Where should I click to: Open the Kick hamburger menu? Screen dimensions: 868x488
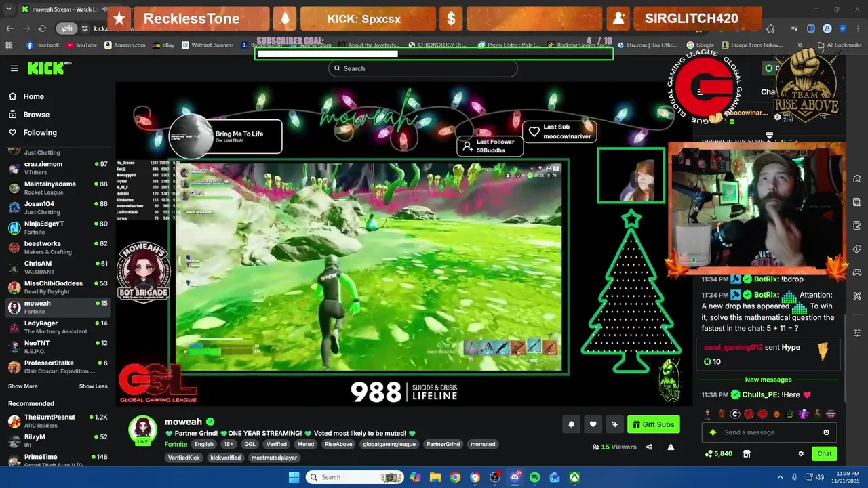point(14,68)
